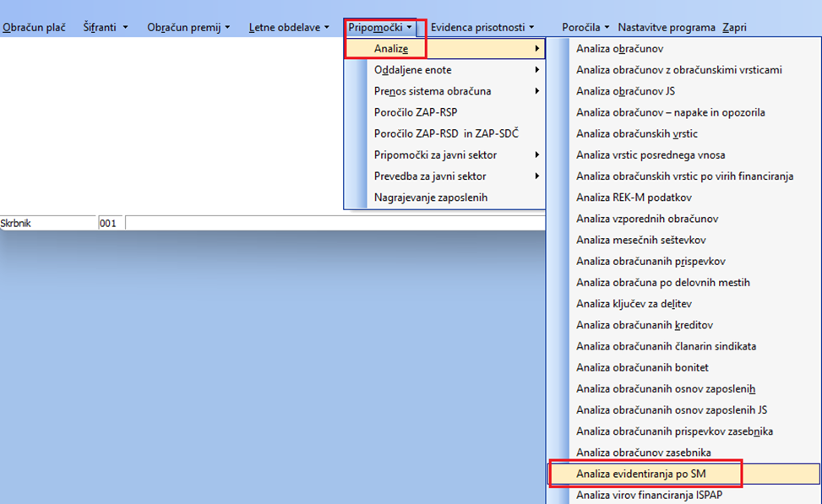Expand Pripomočki za javni sektor submenu
The width and height of the screenshot is (822, 504).
point(444,155)
